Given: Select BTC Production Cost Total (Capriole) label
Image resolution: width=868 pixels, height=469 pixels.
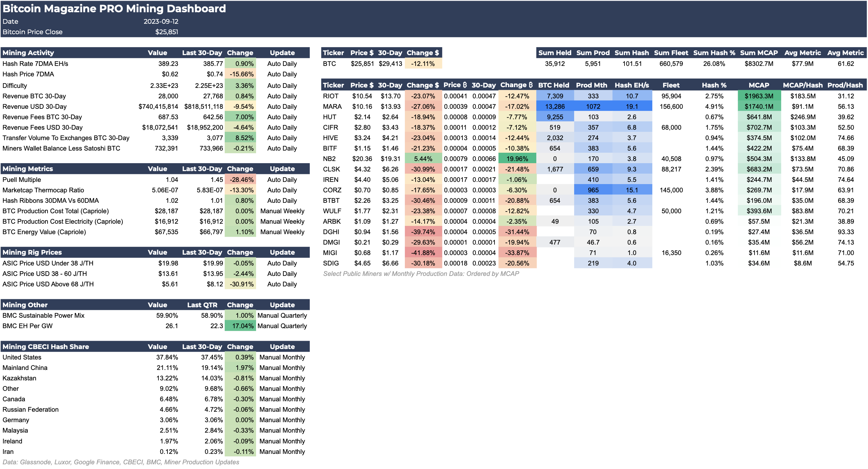Looking at the screenshot, I should tap(55, 211).
